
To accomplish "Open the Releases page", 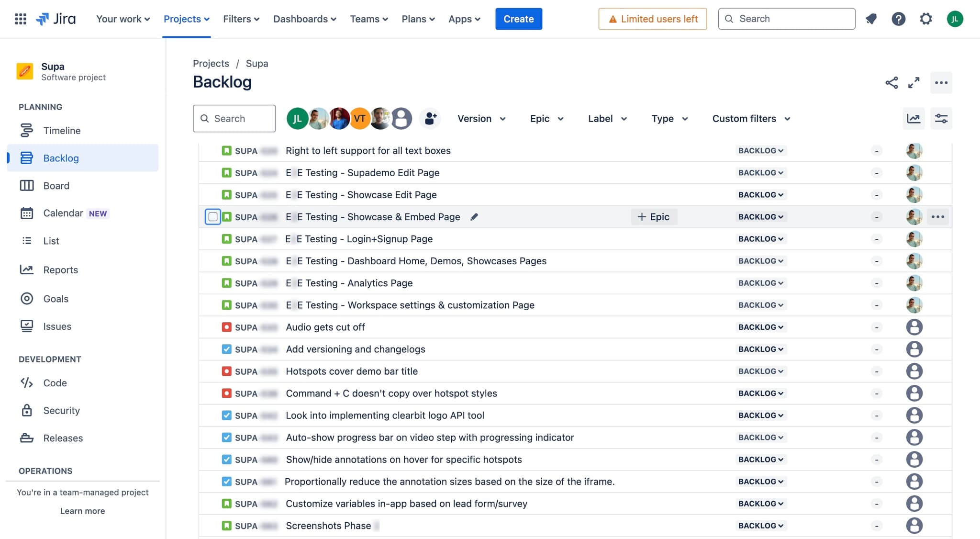I will [63, 438].
